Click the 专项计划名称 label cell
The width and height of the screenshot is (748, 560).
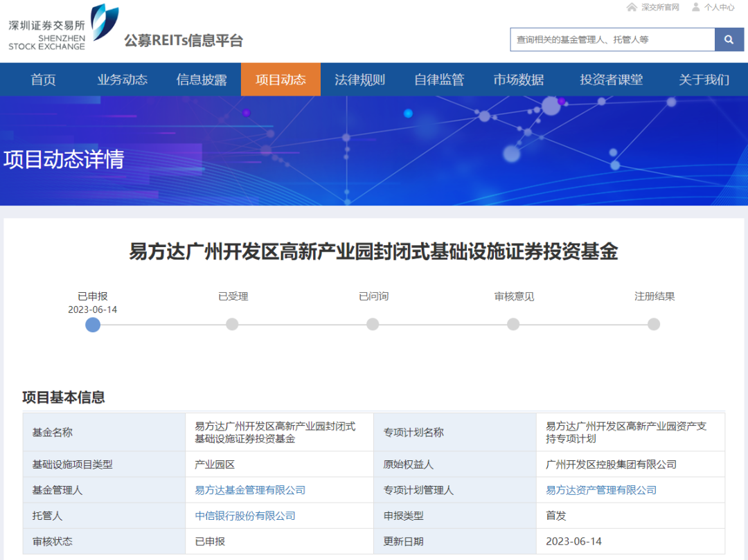[455, 432]
